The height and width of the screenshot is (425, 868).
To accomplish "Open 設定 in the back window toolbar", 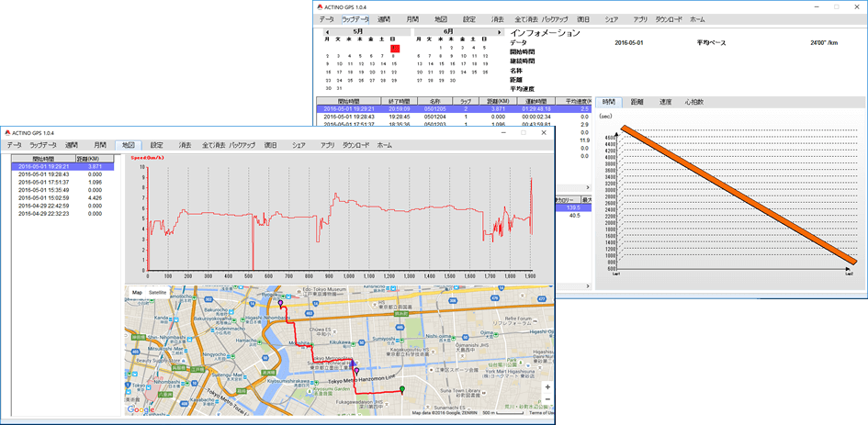I will click(469, 19).
